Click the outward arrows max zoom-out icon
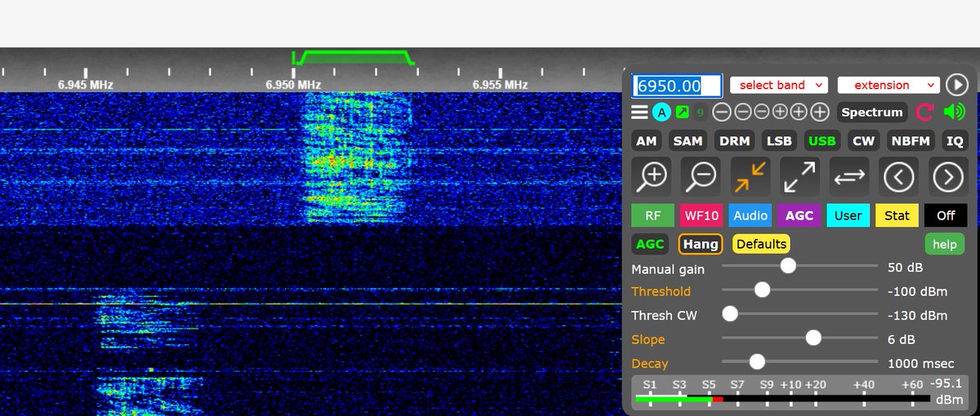Viewport: 980px width, 416px height. click(x=800, y=175)
